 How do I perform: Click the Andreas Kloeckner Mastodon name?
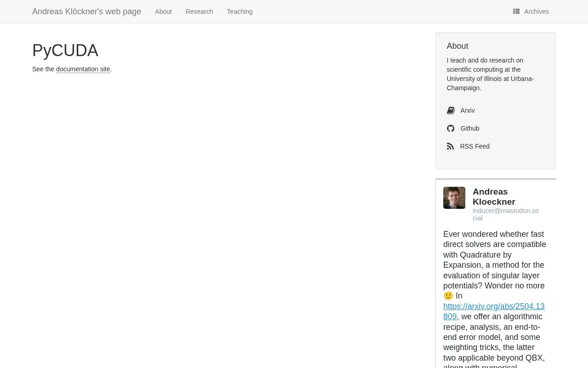494,196
